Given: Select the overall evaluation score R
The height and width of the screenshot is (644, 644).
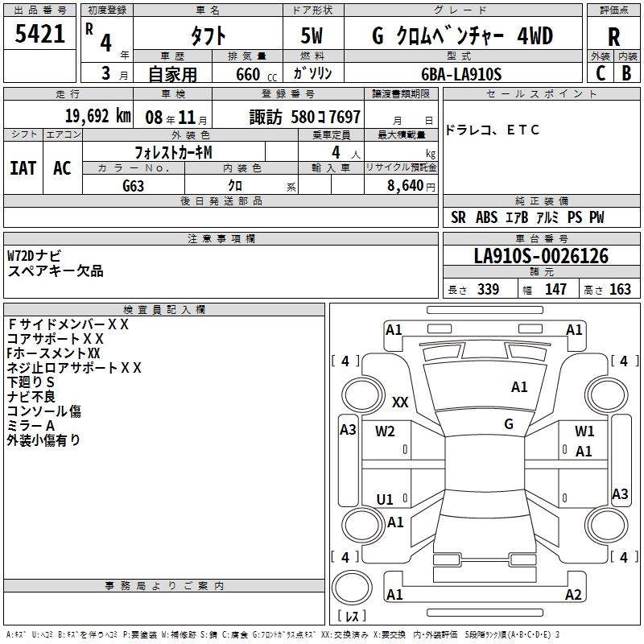Looking at the screenshot, I should click(614, 36).
